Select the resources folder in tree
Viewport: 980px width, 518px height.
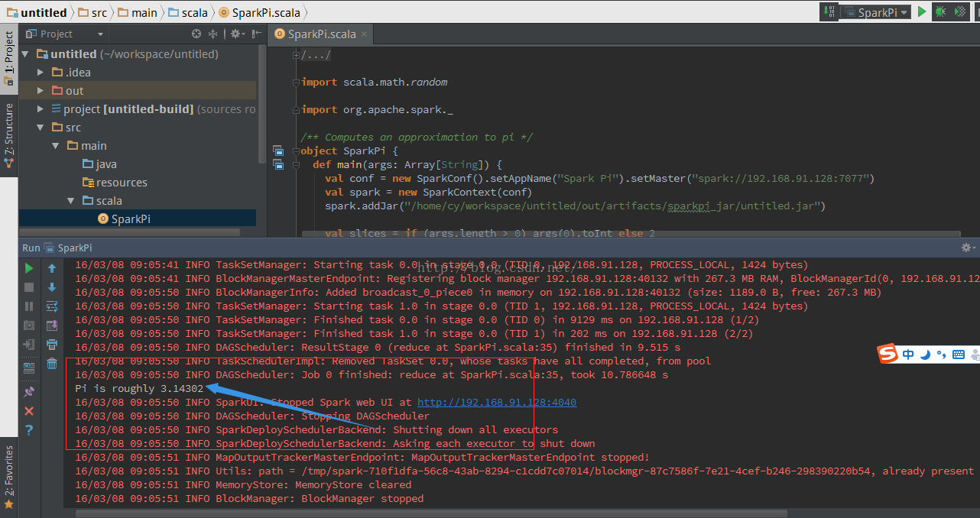pyautogui.click(x=115, y=183)
